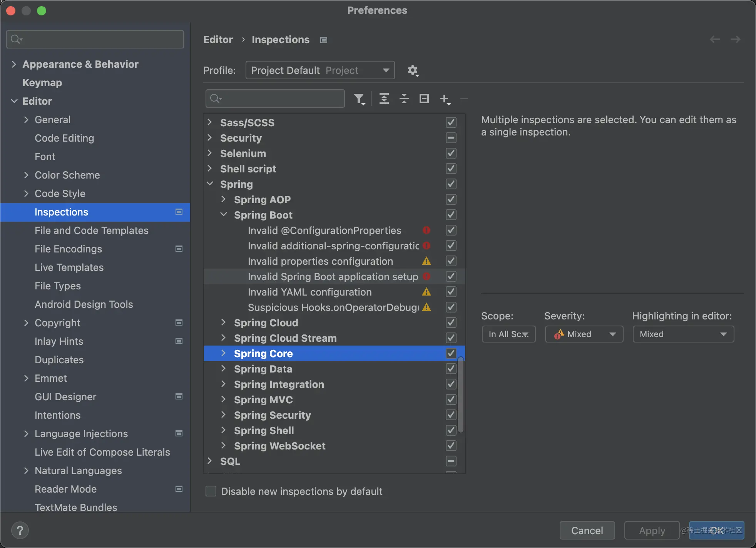Image resolution: width=756 pixels, height=548 pixels.
Task: Click the Cancel button
Action: point(587,530)
